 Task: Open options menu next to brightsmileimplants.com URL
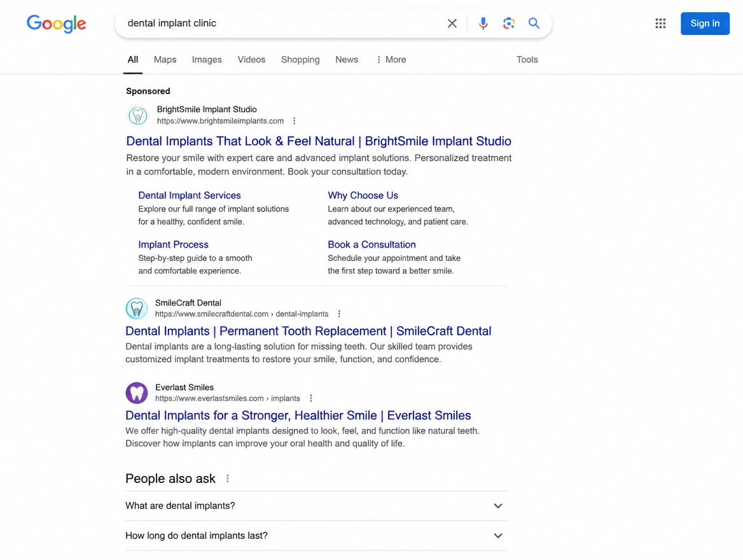tap(295, 121)
